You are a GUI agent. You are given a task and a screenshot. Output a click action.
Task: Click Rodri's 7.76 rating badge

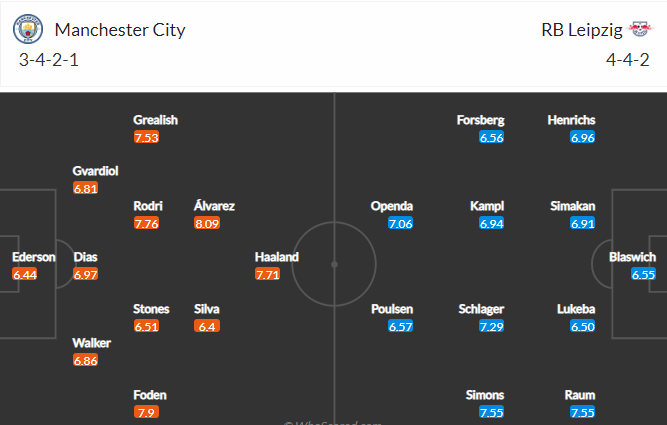pyautogui.click(x=146, y=223)
